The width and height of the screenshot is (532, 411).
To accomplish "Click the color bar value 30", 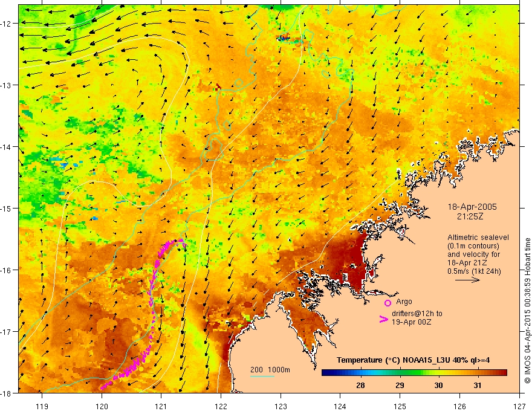I will click(x=438, y=385).
